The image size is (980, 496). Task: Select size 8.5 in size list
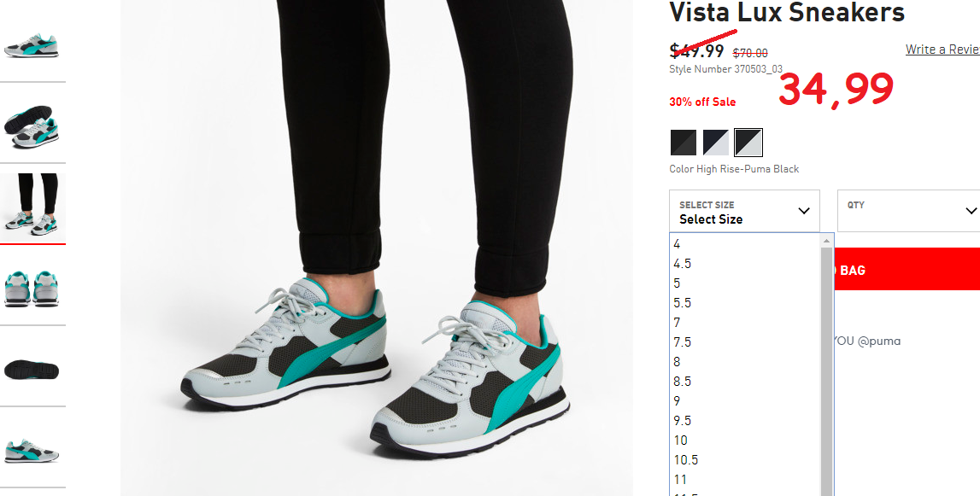(743, 381)
